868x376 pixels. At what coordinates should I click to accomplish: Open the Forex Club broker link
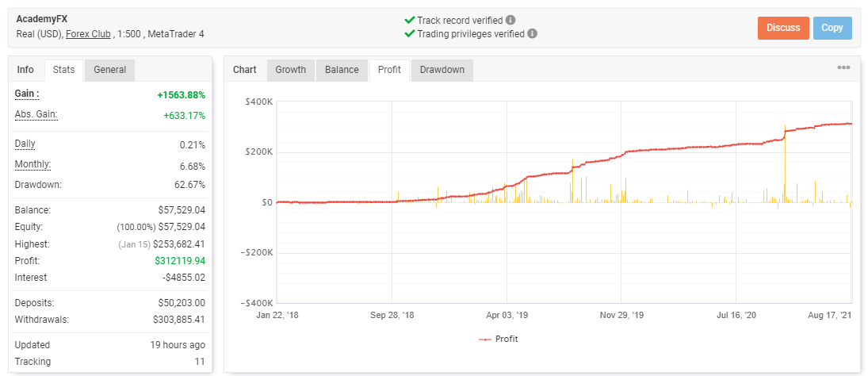pos(87,34)
